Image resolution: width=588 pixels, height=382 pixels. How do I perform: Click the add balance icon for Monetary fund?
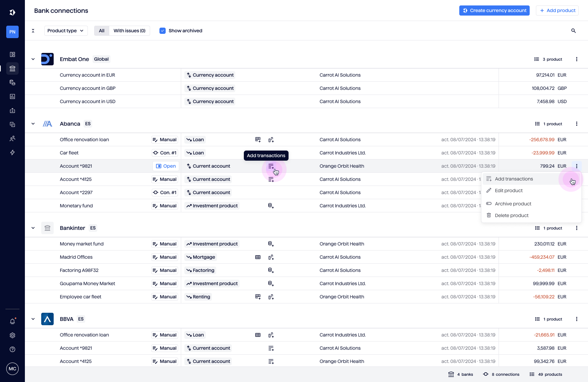coord(271,205)
